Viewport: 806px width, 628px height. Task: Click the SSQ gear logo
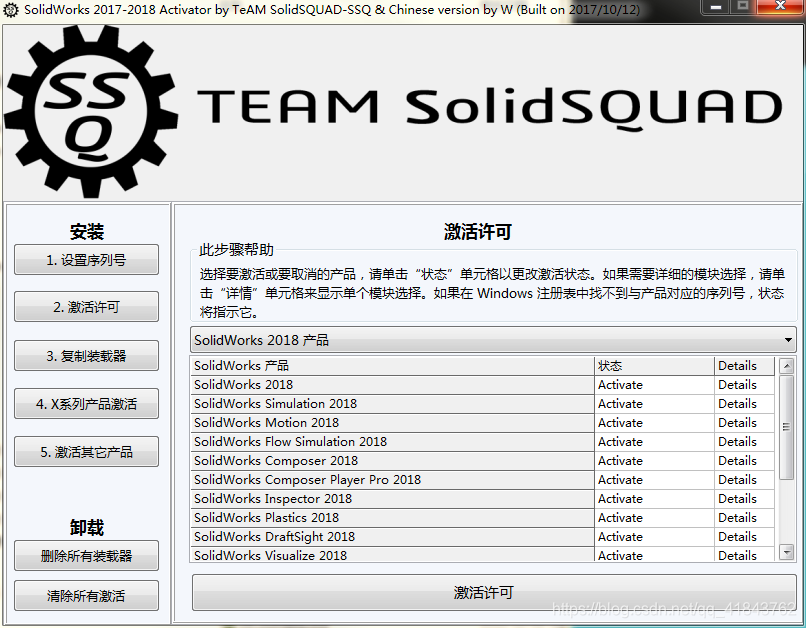point(91,111)
